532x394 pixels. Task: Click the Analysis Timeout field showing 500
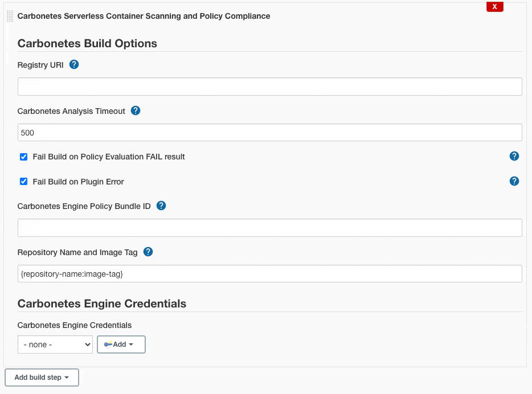coord(270,133)
